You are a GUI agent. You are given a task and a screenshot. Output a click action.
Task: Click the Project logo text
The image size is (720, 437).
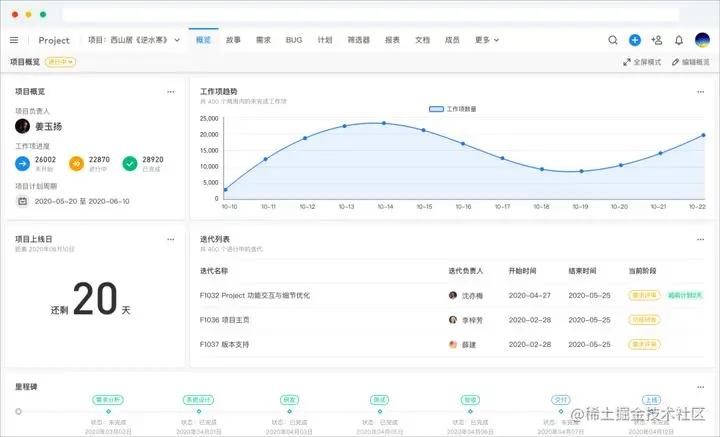(54, 40)
